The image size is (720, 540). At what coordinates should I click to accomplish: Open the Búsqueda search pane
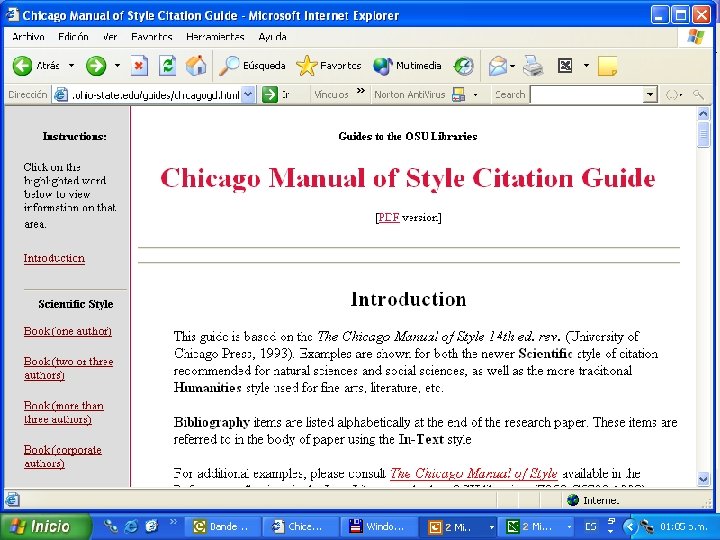coord(252,66)
